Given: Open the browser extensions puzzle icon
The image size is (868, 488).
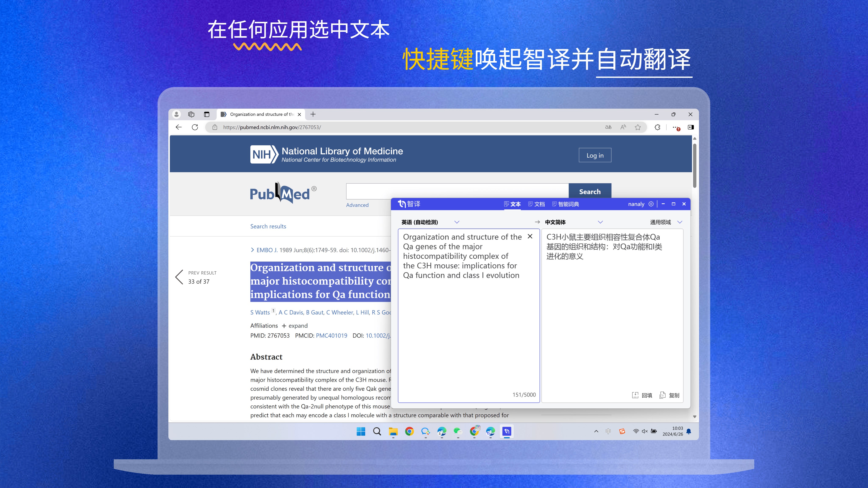Looking at the screenshot, I should [657, 127].
